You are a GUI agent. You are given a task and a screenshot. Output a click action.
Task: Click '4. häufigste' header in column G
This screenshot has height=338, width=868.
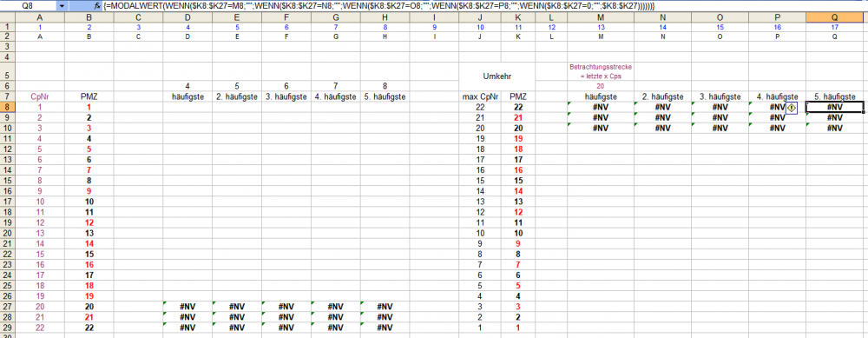335,97
